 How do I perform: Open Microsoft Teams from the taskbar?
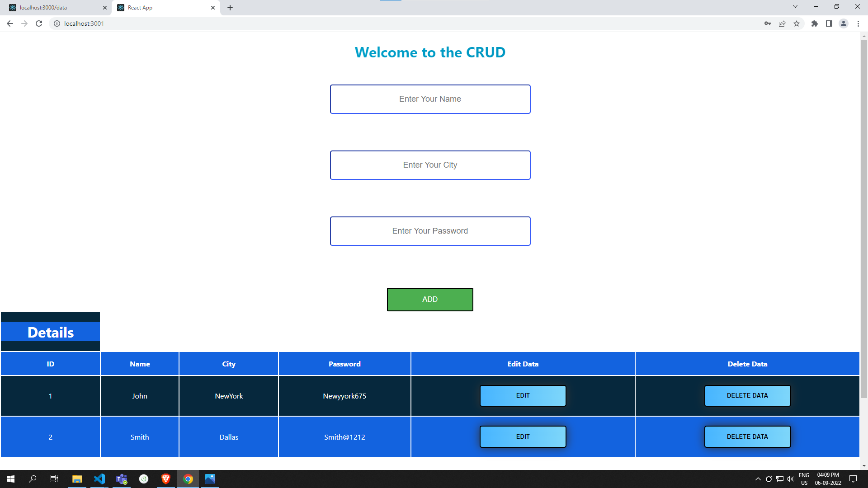coord(122,479)
